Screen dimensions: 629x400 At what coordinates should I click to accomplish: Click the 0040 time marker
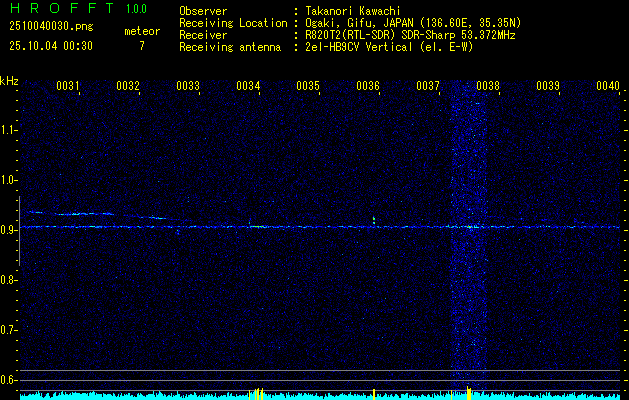pyautogui.click(x=608, y=86)
